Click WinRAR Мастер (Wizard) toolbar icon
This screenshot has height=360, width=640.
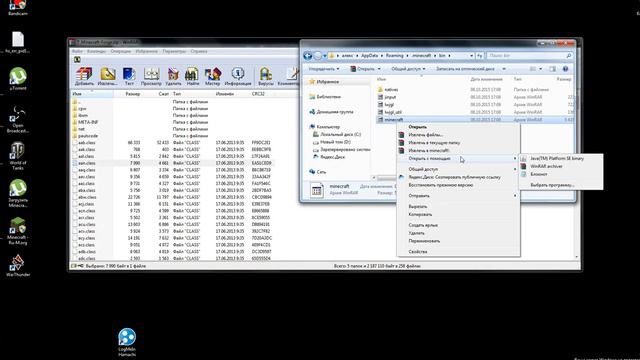[x=212, y=76]
